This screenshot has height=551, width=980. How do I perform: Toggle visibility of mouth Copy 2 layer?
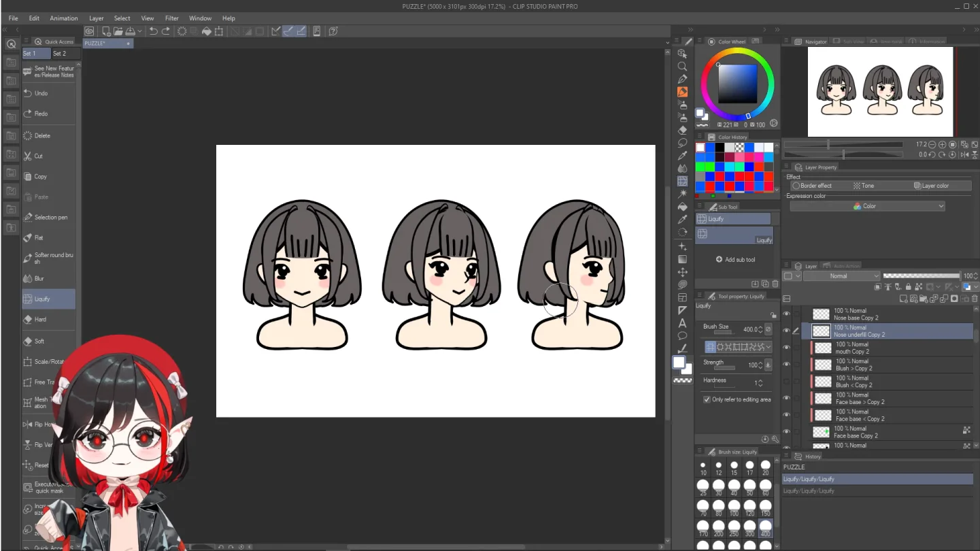787,348
